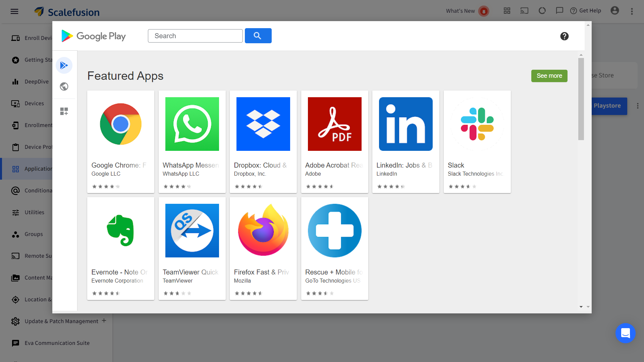Open Eva Communication Suite from the sidebar
644x362 pixels.
coord(57,343)
